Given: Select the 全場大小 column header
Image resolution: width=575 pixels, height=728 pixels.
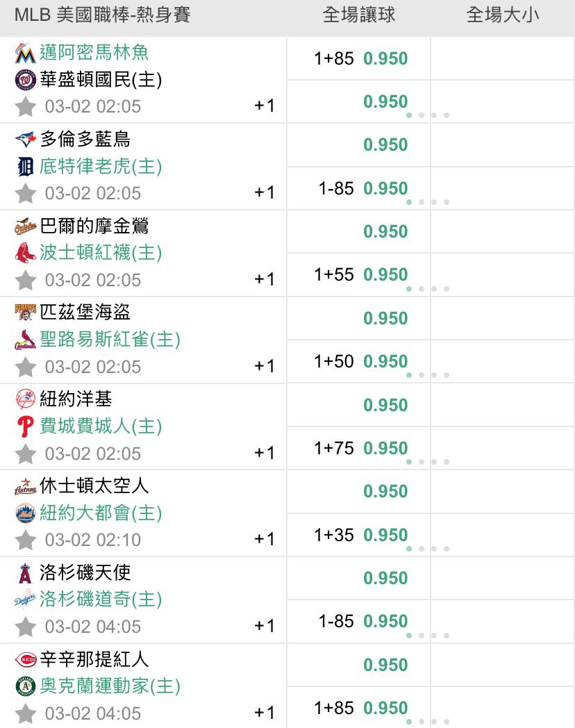Looking at the screenshot, I should click(502, 15).
